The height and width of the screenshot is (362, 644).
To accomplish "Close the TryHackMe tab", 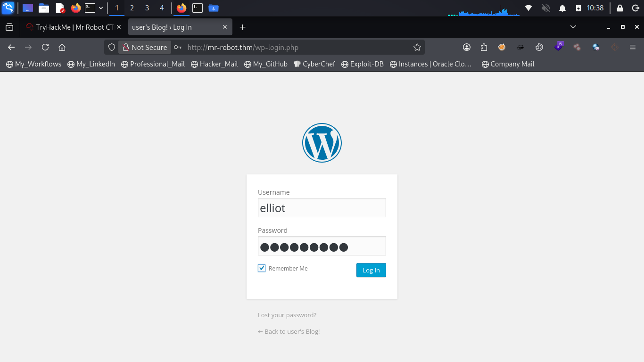I will [x=119, y=27].
